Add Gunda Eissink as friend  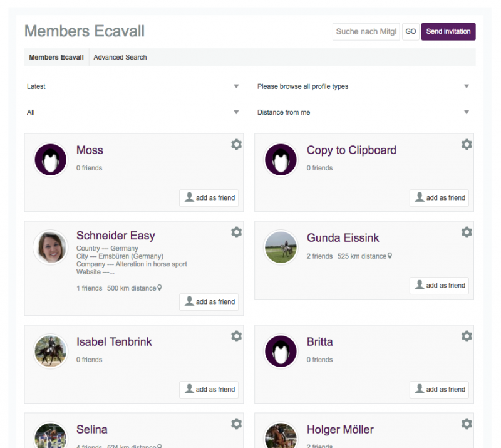(439, 286)
